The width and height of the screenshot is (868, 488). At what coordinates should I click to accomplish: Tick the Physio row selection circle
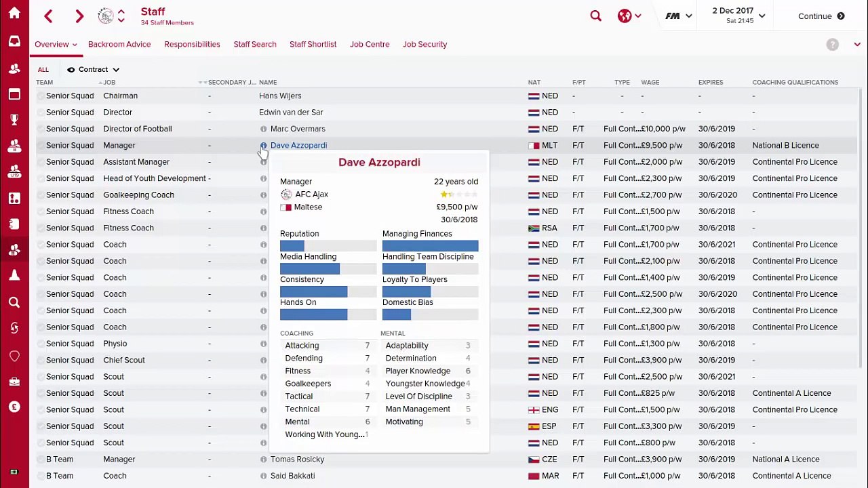[41, 344]
